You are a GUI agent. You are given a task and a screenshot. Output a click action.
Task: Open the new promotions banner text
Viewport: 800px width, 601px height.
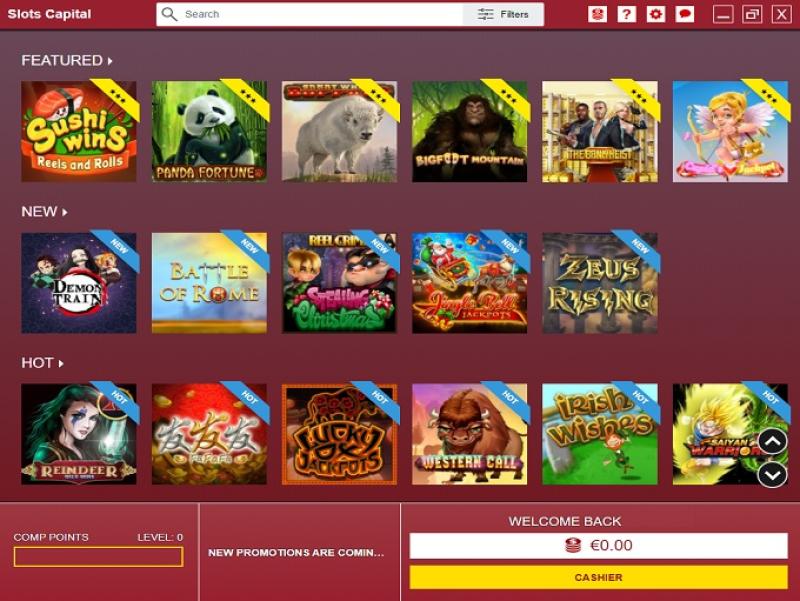click(x=296, y=553)
